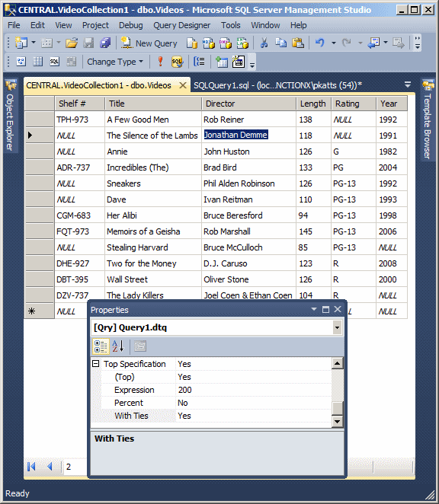439x504 pixels.
Task: Open the Change Type dropdown
Action: coord(114,62)
